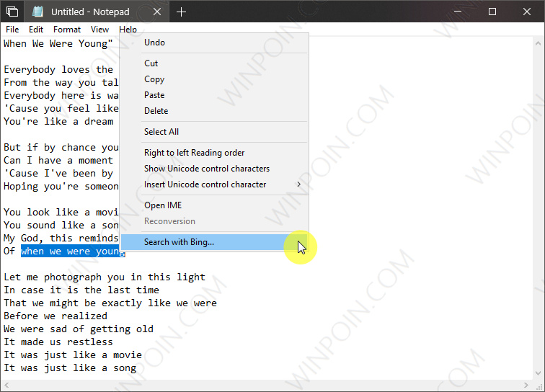Click the horizontal scrollbar left arrow
This screenshot has height=392, width=545.
click(6, 385)
